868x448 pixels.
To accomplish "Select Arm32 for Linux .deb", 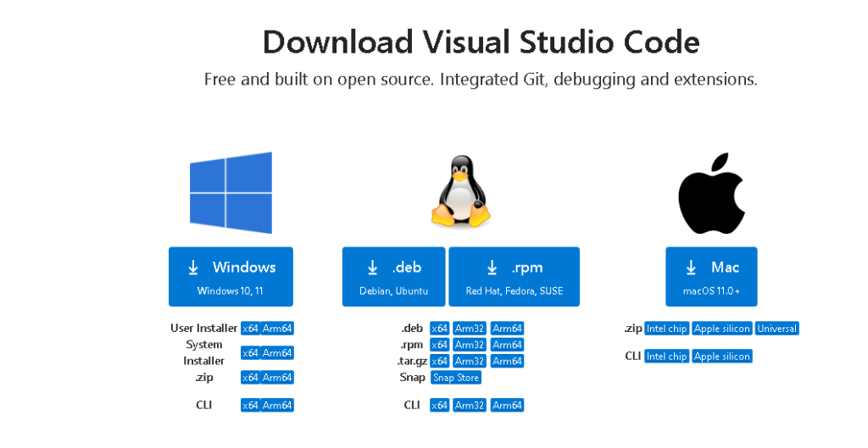I will point(470,329).
